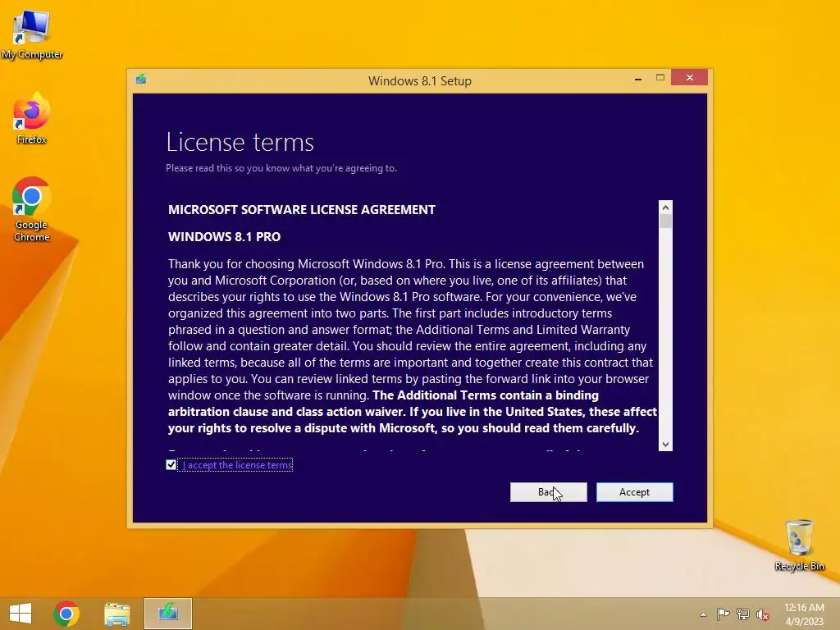This screenshot has height=630, width=840.
Task: Click the 'I accept the license terms' label
Action: 237,465
